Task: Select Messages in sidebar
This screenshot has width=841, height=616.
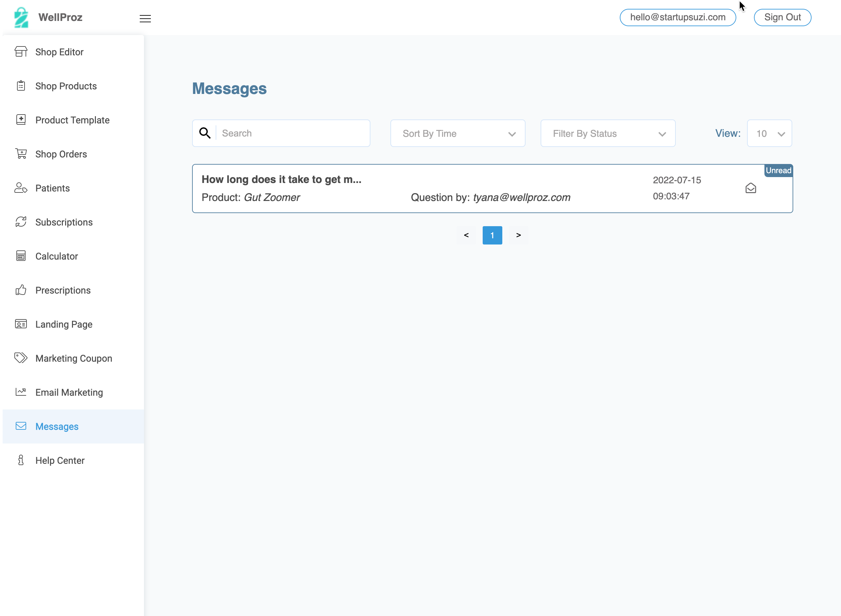Action: click(x=73, y=426)
